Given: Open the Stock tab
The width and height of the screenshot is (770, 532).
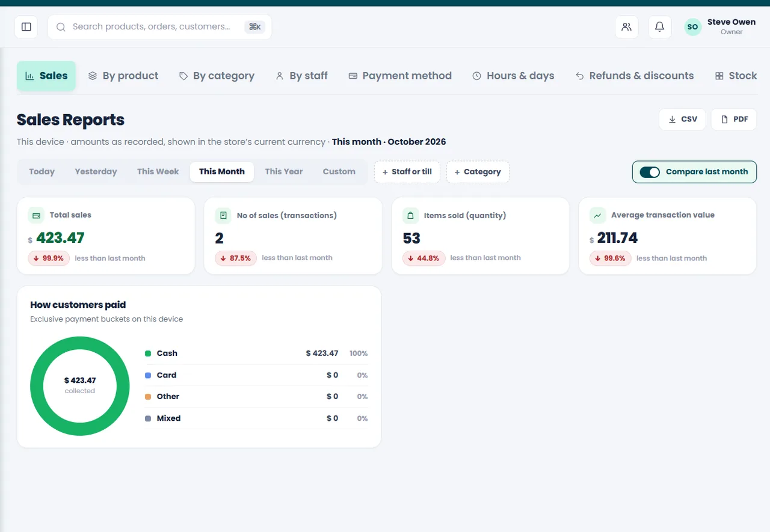Looking at the screenshot, I should pyautogui.click(x=736, y=76).
